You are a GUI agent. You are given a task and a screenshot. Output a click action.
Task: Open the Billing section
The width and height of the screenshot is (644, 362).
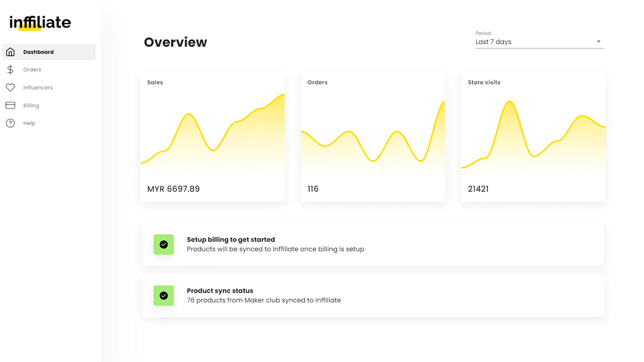49,105
